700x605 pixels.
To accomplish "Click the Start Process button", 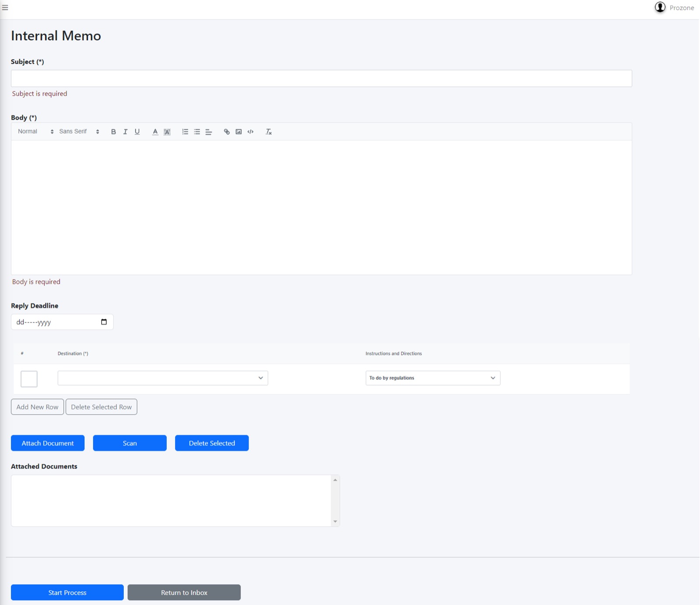I will pyautogui.click(x=67, y=592).
